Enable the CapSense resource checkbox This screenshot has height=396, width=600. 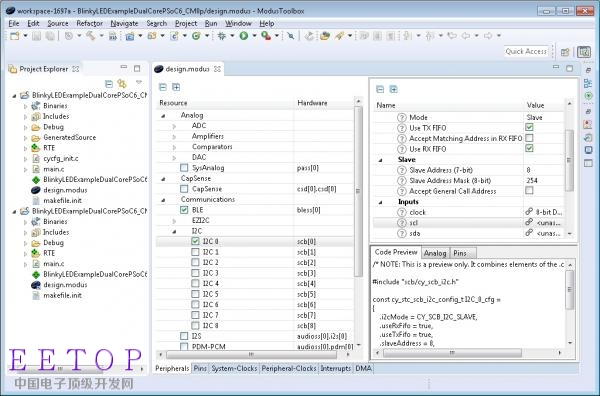pyautogui.click(x=184, y=189)
